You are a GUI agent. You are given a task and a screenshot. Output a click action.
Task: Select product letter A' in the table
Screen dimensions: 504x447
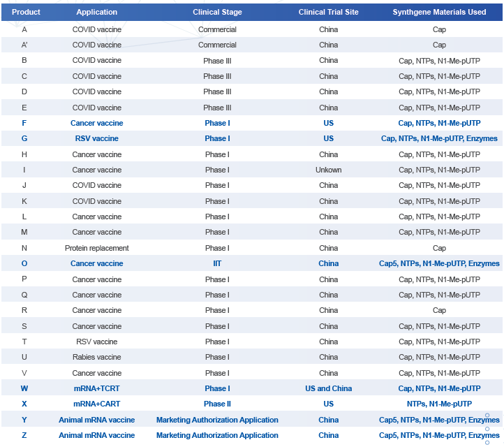(x=24, y=45)
